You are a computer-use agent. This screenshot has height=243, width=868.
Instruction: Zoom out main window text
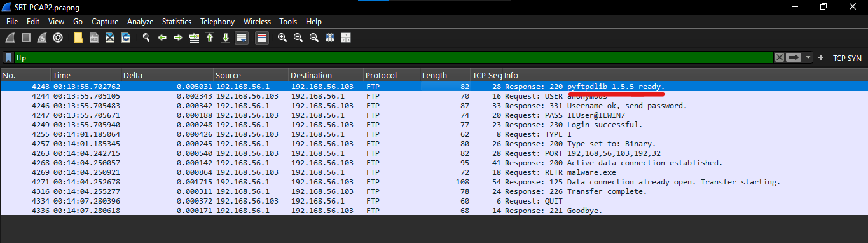[298, 38]
